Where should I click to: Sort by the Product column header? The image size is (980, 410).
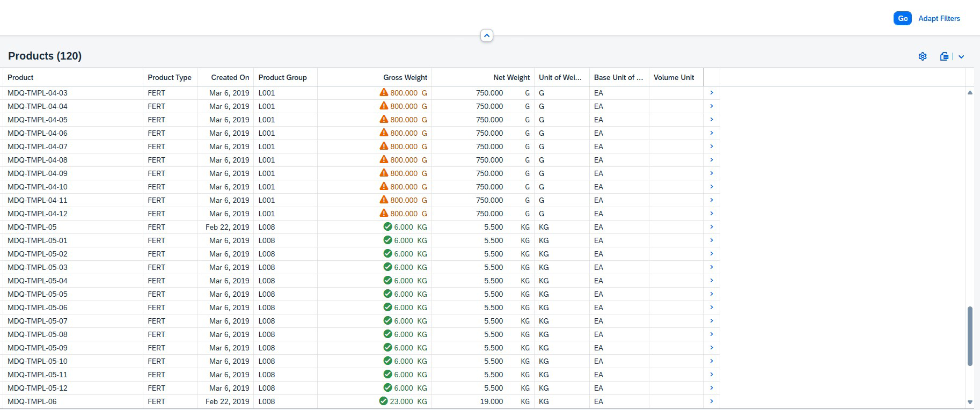pyautogui.click(x=20, y=77)
